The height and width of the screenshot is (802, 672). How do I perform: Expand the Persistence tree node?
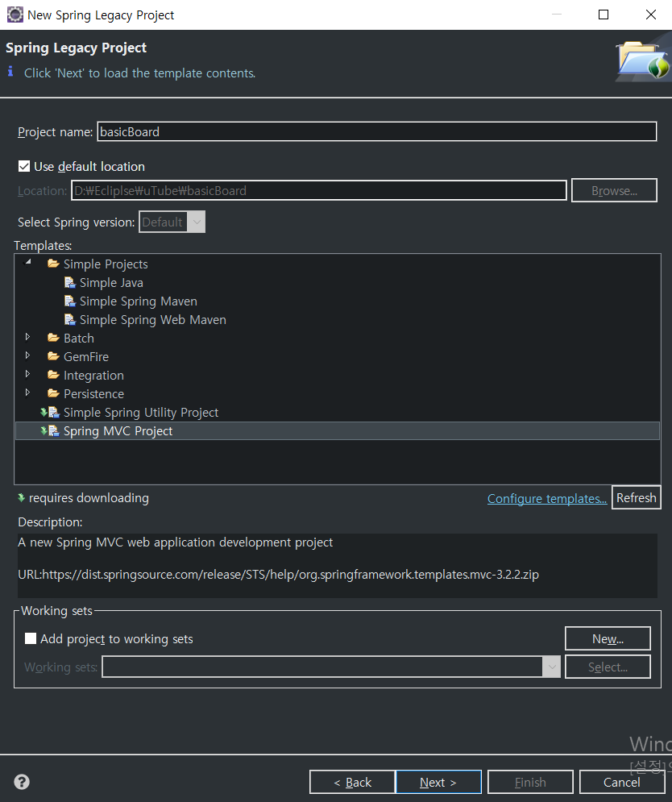pyautogui.click(x=27, y=393)
